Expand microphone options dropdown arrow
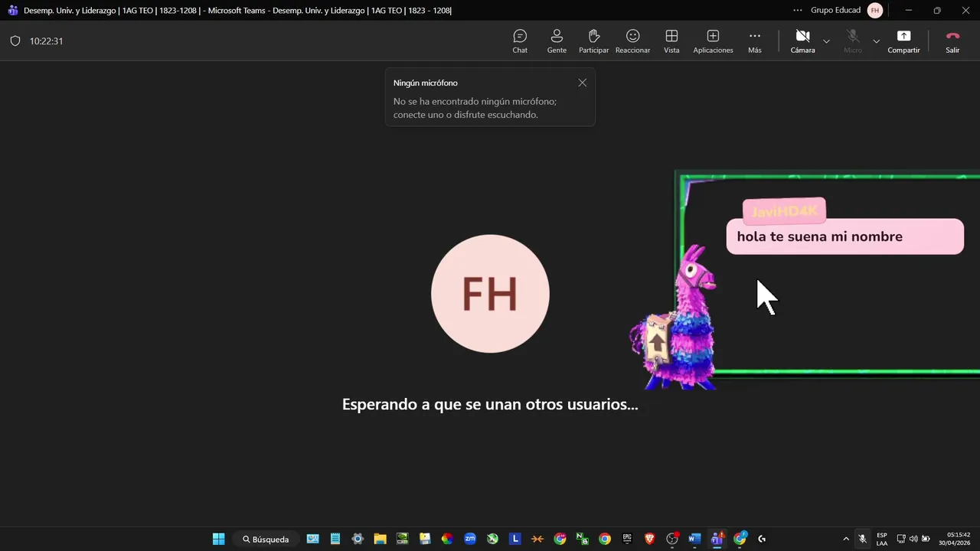The image size is (980, 551). 877,41
